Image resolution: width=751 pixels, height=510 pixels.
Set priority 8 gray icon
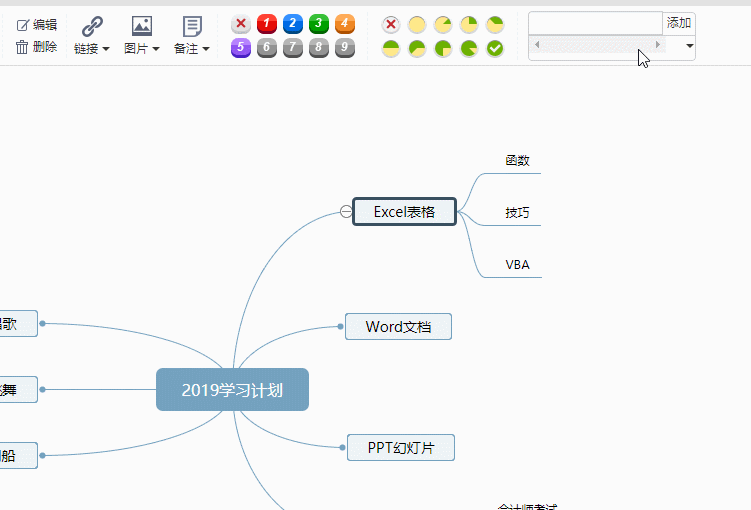point(319,48)
